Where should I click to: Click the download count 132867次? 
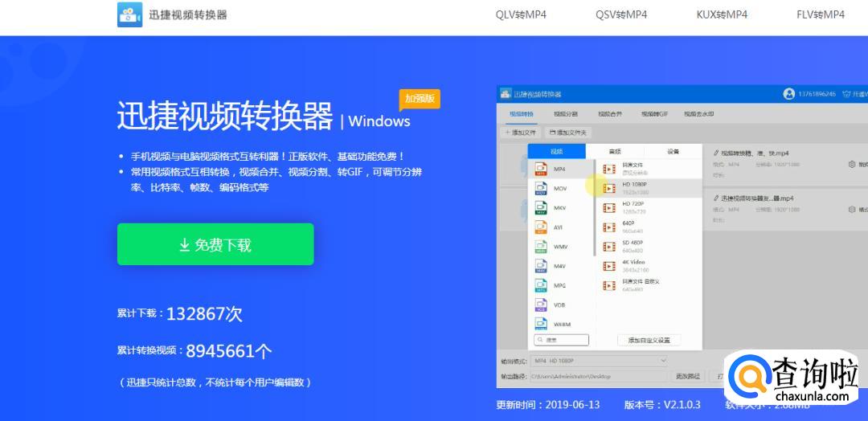click(x=204, y=314)
